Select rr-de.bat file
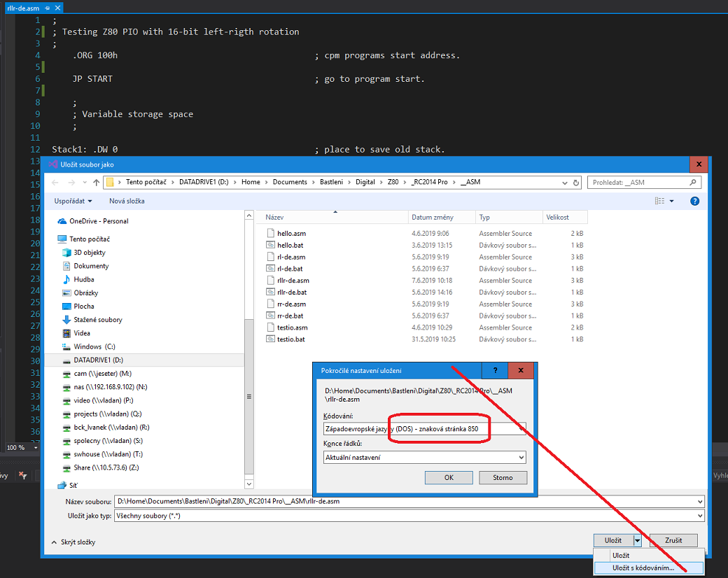The height and width of the screenshot is (578, 728). coord(290,316)
